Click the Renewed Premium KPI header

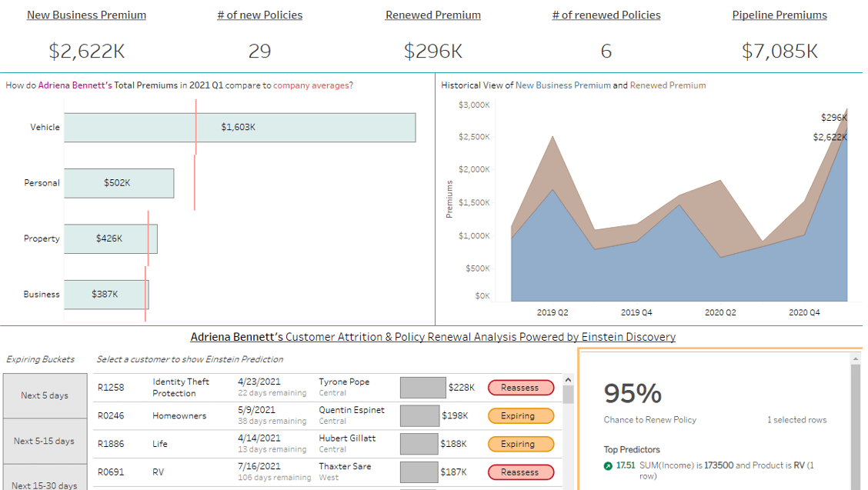coord(432,15)
